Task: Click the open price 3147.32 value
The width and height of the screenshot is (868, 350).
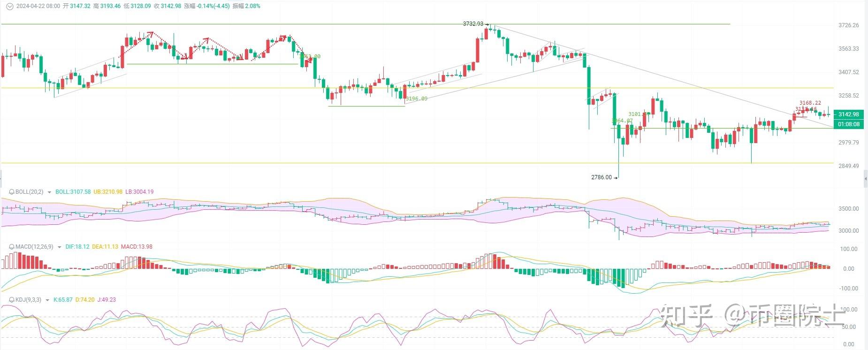Action: coord(80,6)
